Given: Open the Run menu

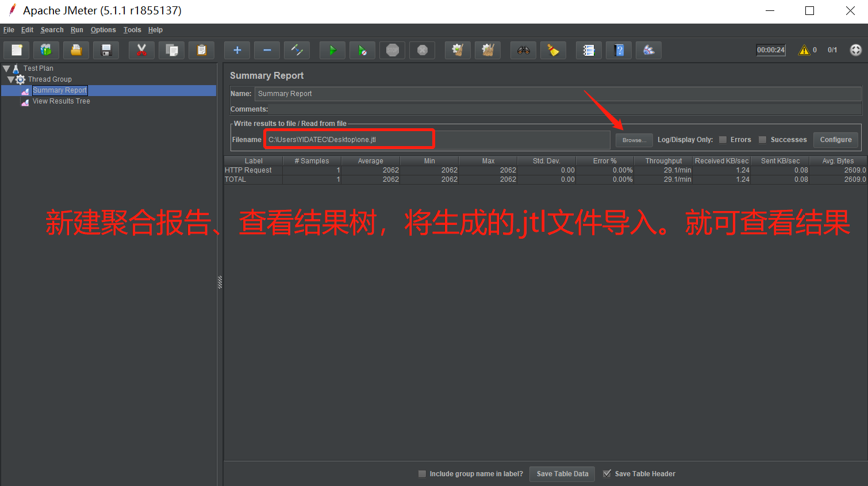Looking at the screenshot, I should [77, 30].
